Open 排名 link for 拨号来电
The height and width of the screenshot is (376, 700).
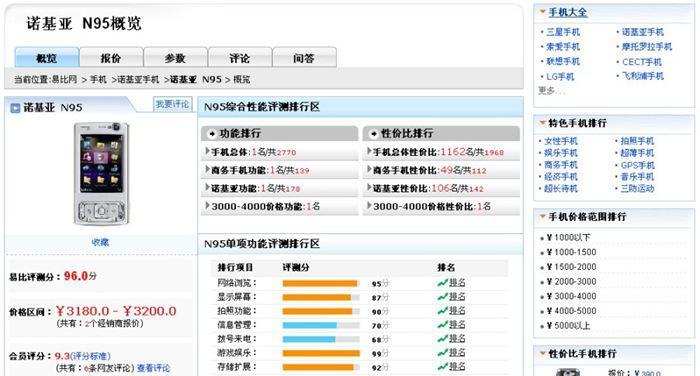(x=457, y=338)
